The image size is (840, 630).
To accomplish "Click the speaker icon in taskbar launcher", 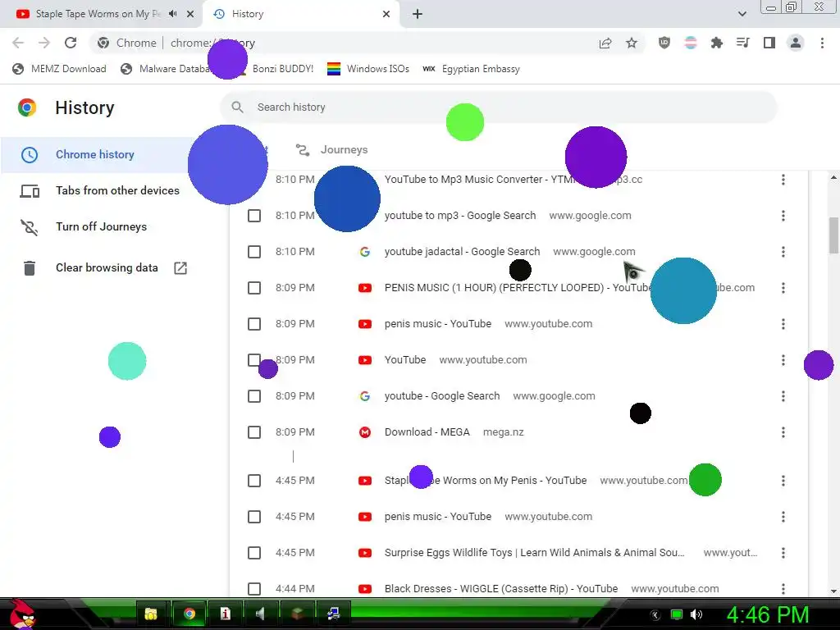I will point(261,614).
